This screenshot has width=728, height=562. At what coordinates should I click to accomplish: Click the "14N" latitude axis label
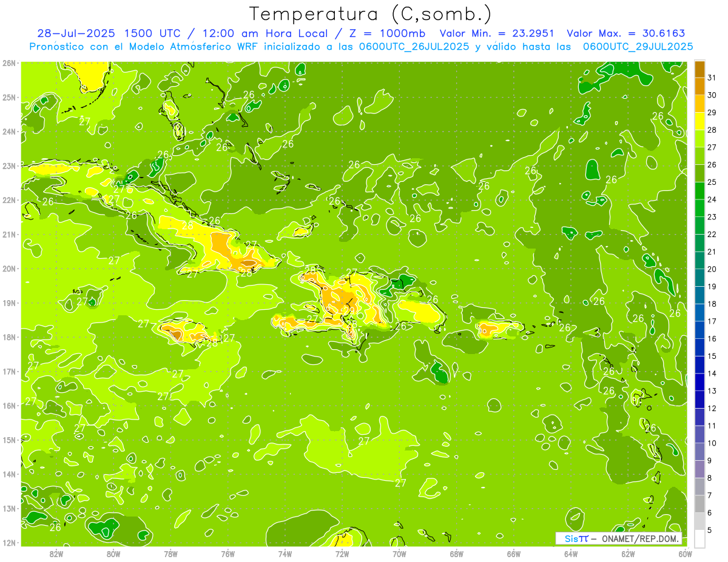pos(8,474)
